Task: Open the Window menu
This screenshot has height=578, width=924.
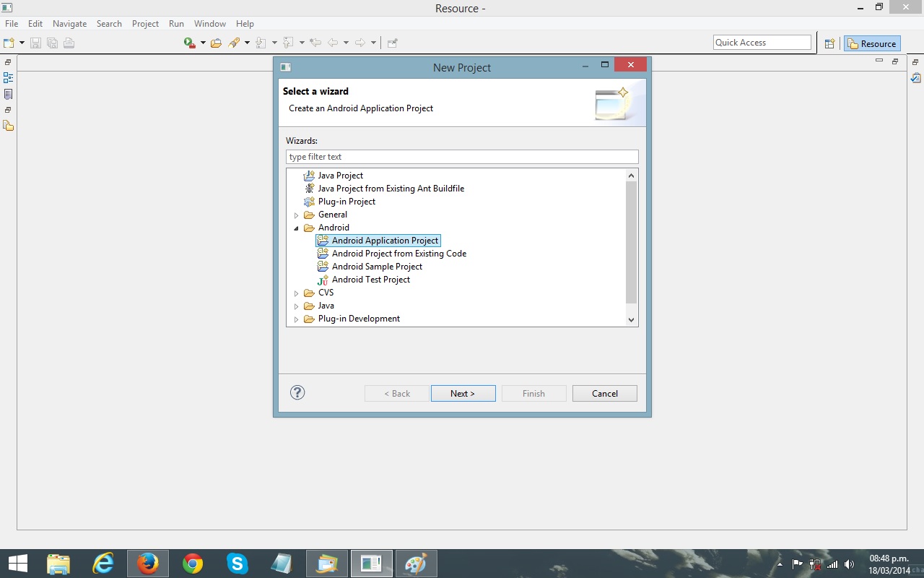Action: tap(210, 24)
